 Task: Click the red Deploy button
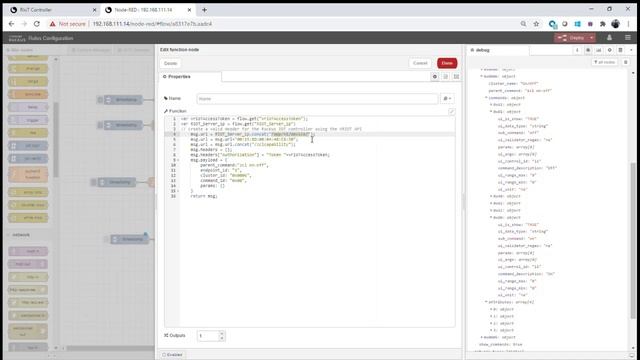coord(571,38)
